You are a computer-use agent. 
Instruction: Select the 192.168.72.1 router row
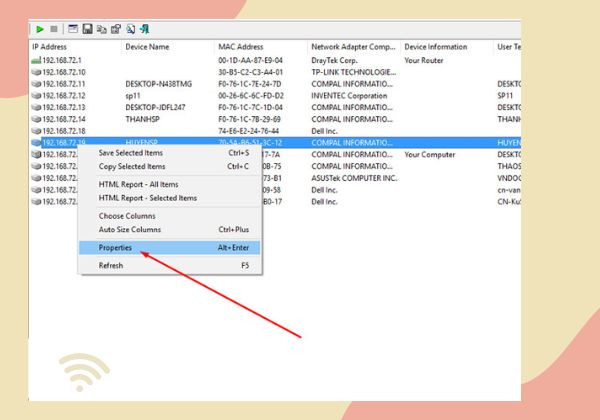276,60
